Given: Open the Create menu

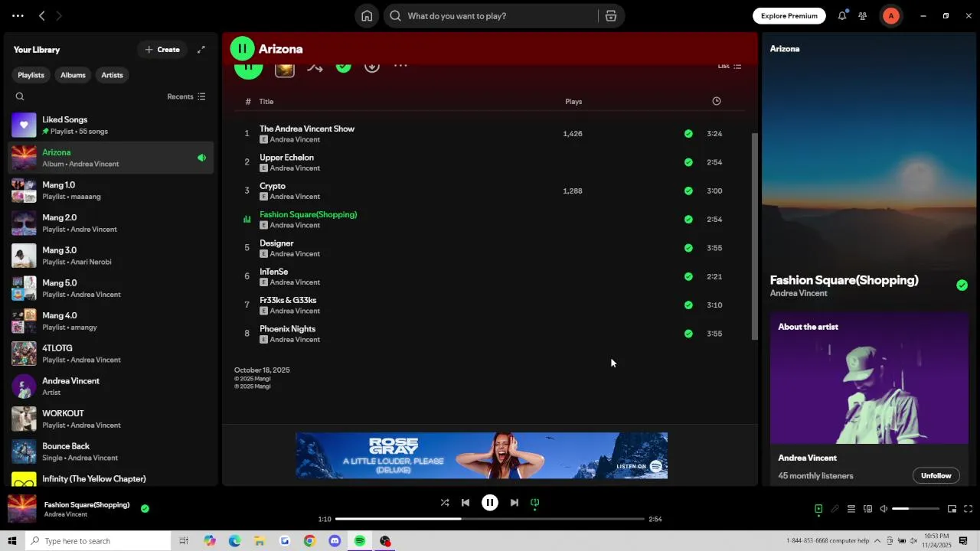Looking at the screenshot, I should pyautogui.click(x=162, y=50).
